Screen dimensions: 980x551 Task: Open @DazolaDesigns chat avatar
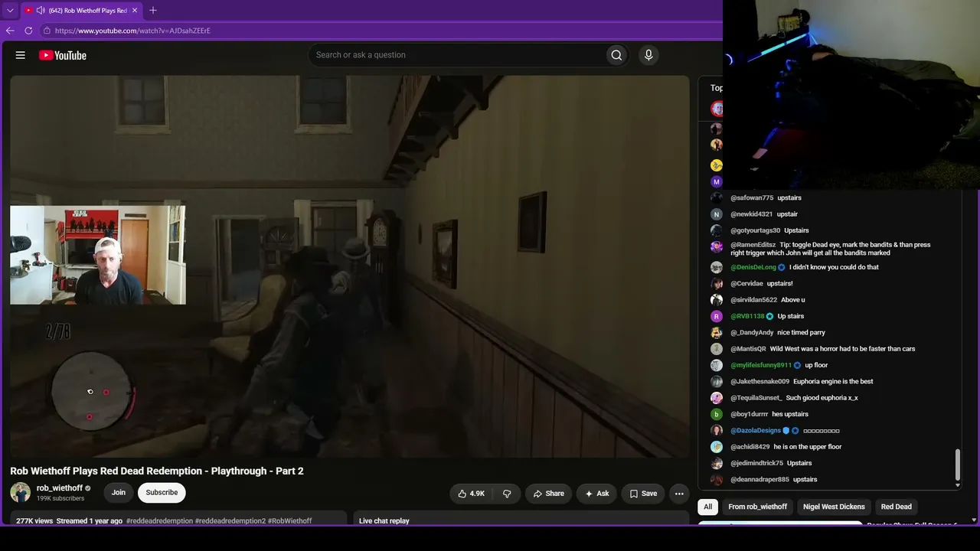click(x=717, y=430)
